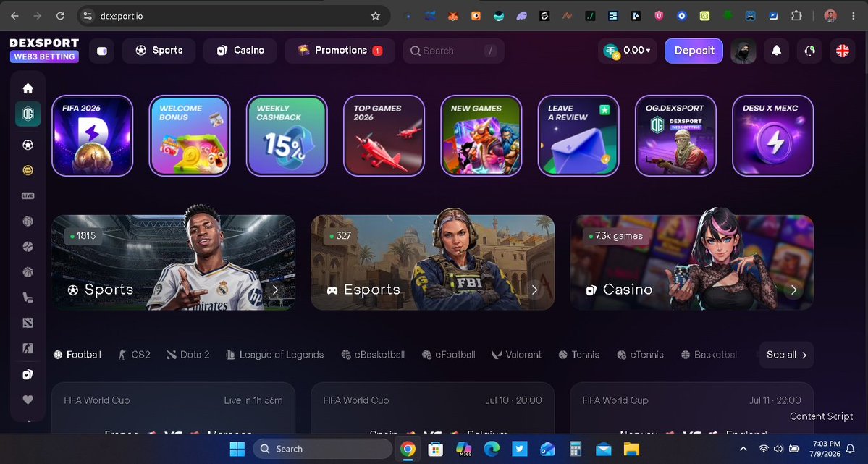Screen dimensions: 868x464
Task: Click the arrow on Esports banner
Action: click(x=534, y=290)
